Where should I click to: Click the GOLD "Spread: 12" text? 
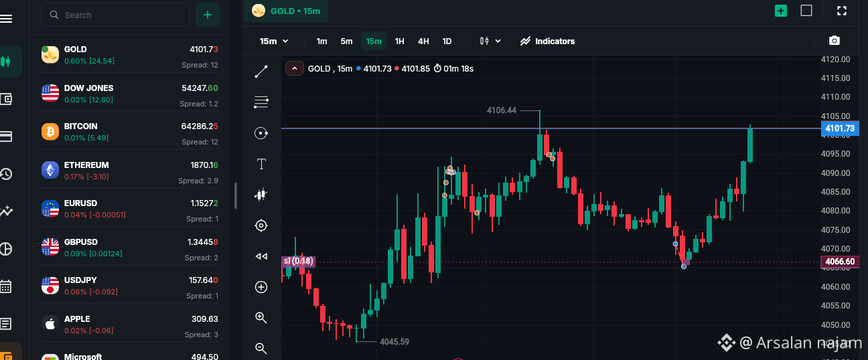[x=200, y=65]
